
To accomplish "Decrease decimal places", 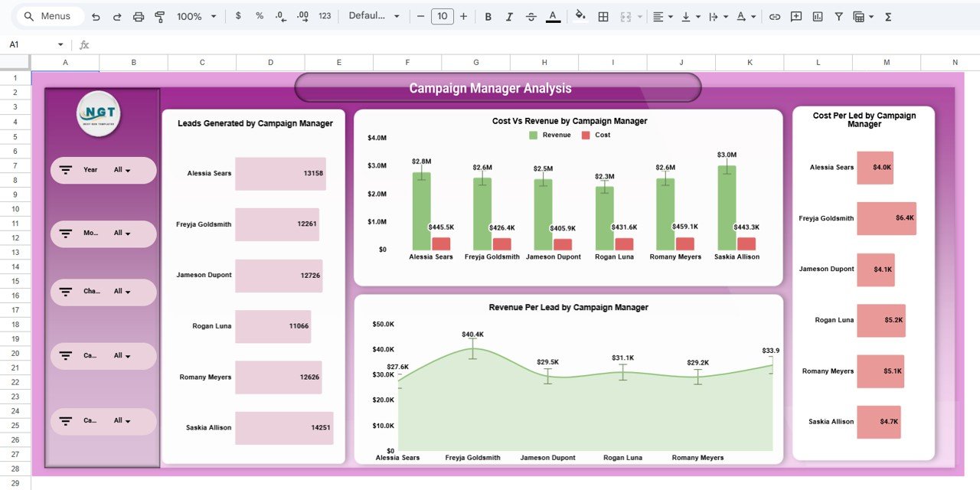I will (x=279, y=15).
